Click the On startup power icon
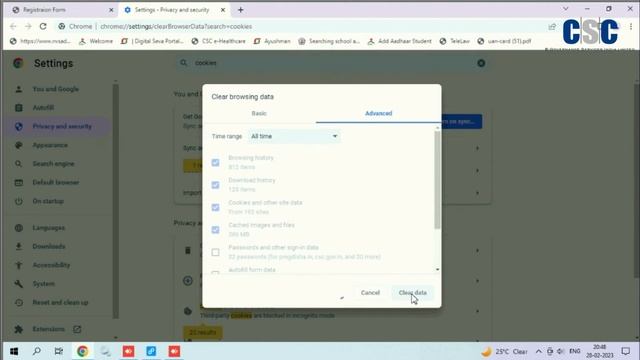Viewport: 640px width, 360px height. (18, 201)
